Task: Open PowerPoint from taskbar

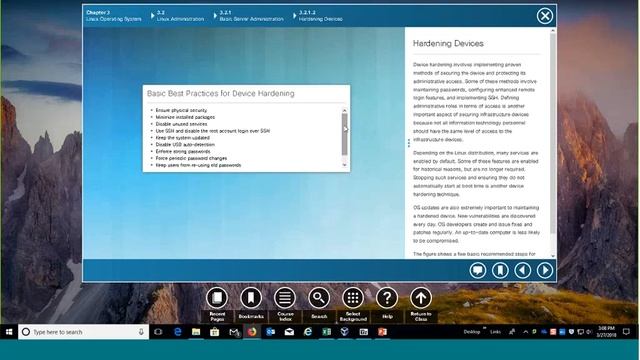Action: (x=382, y=332)
